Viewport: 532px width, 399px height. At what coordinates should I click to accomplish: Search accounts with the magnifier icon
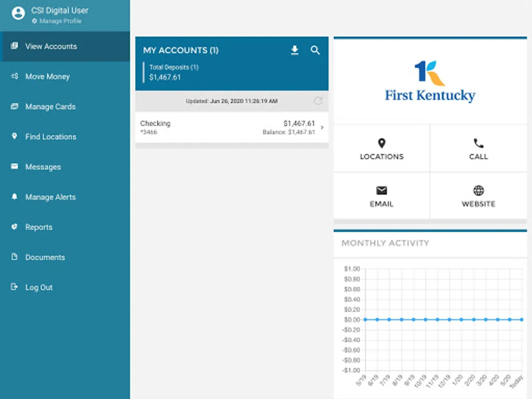pyautogui.click(x=315, y=50)
